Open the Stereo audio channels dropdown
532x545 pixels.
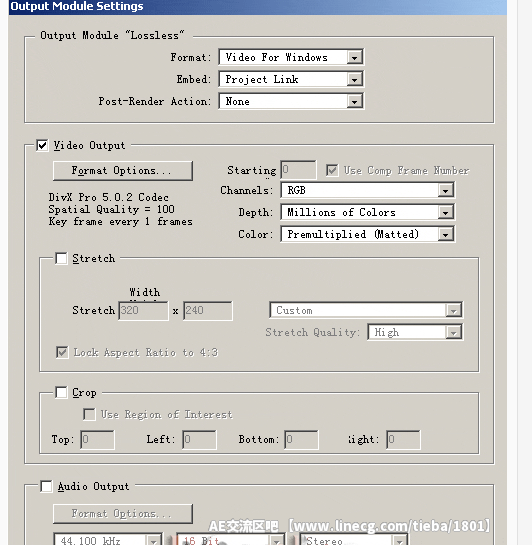coord(354,540)
